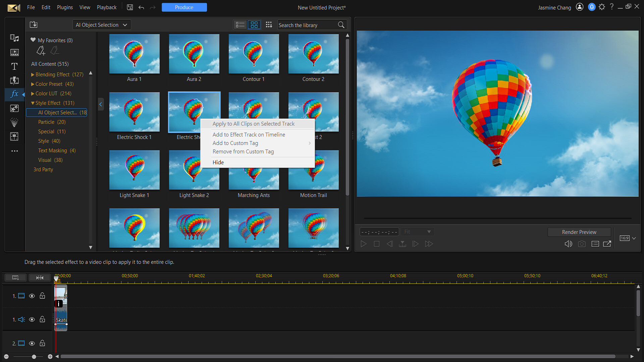
Task: Open the AI Object Selection dropdown
Action: [x=101, y=24]
